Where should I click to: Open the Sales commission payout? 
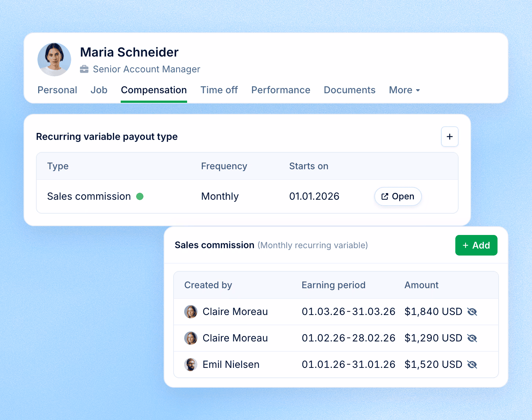398,196
